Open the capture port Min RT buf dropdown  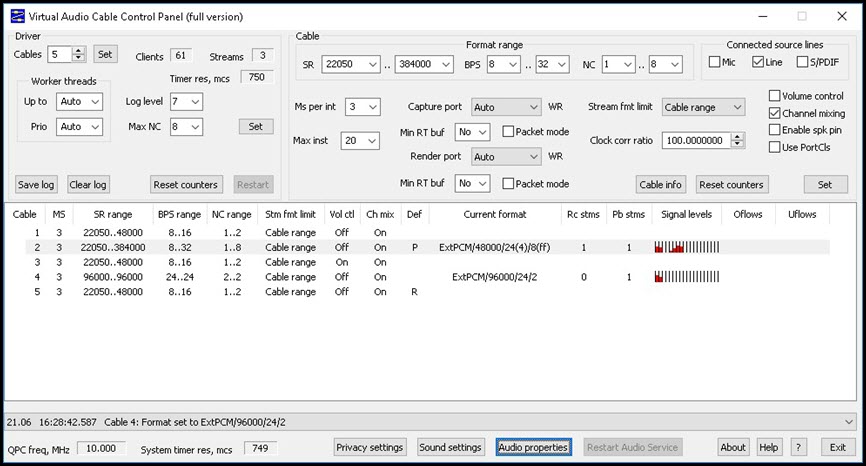[472, 132]
